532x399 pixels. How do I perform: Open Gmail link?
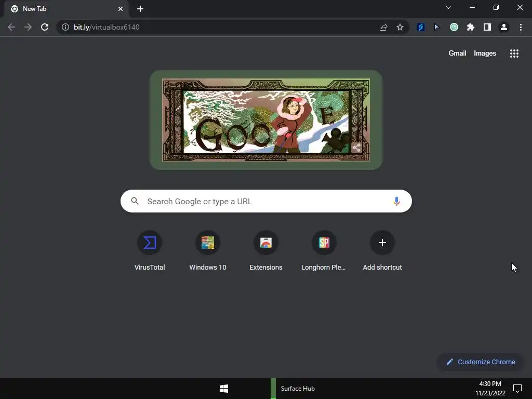tap(457, 54)
